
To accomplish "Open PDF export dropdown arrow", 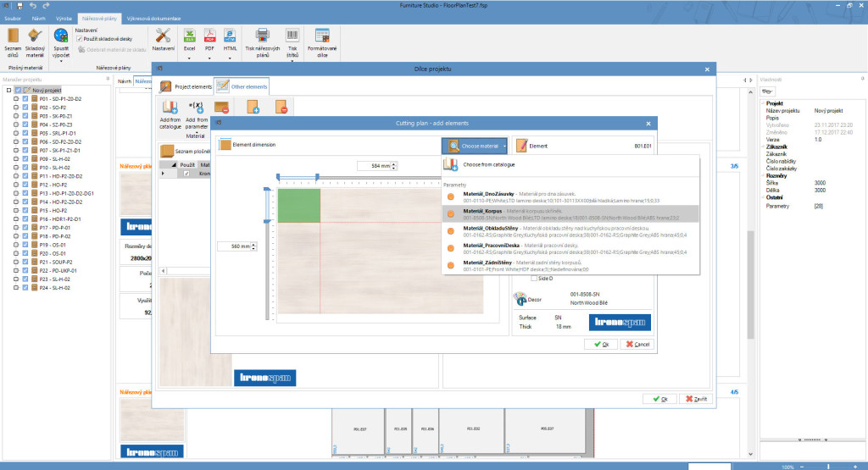I will [x=209, y=58].
